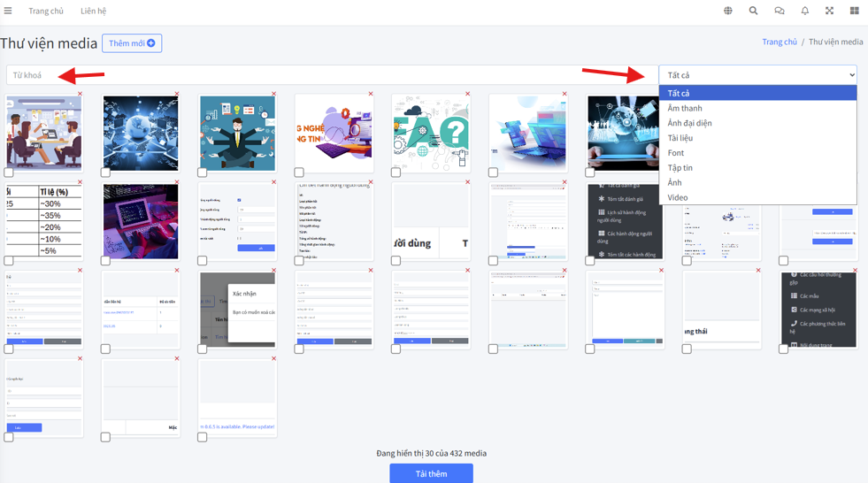
Task: Click the Tải thêm button
Action: pos(431,473)
